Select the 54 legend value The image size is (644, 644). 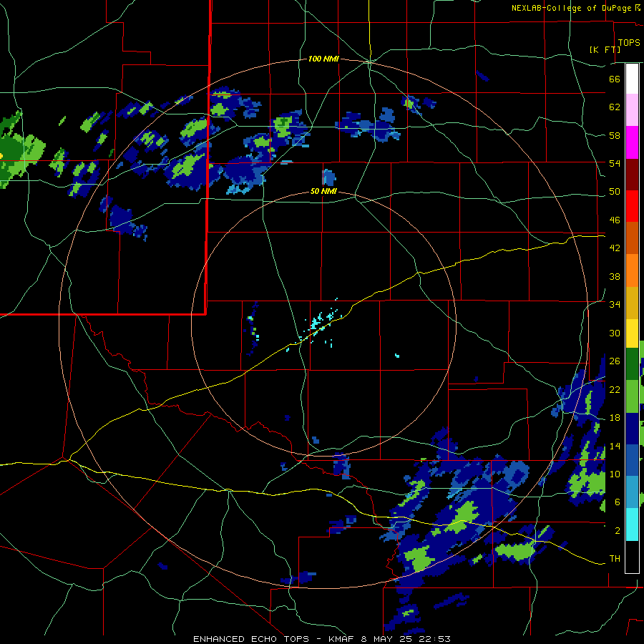(615, 163)
